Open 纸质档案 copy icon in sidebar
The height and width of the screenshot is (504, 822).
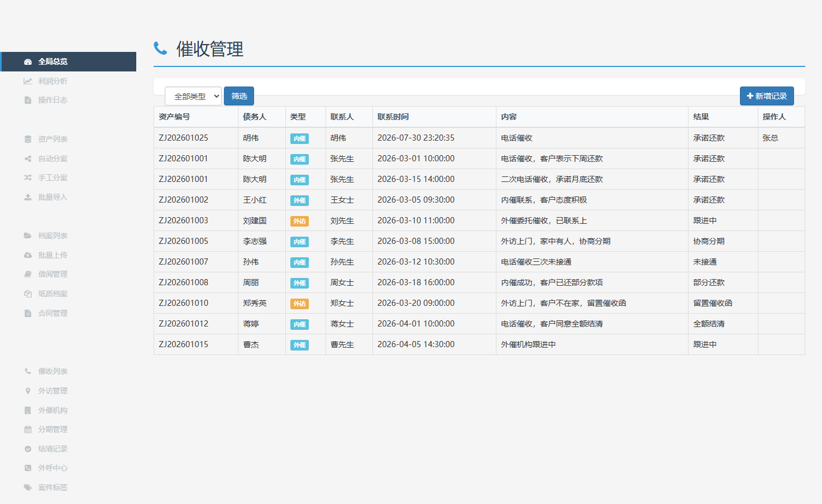tap(27, 294)
